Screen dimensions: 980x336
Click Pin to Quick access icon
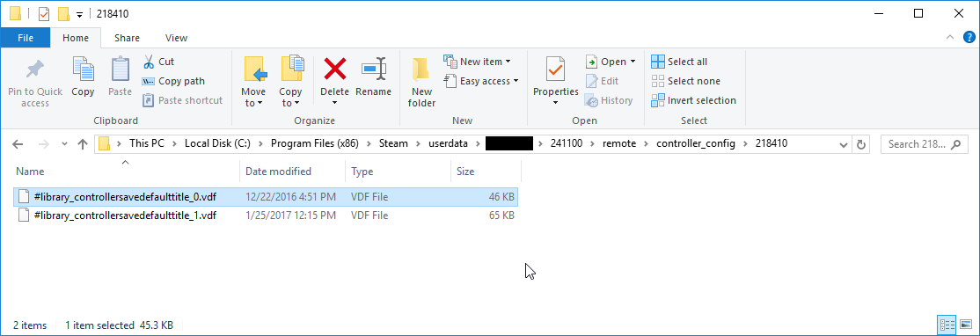point(35,82)
